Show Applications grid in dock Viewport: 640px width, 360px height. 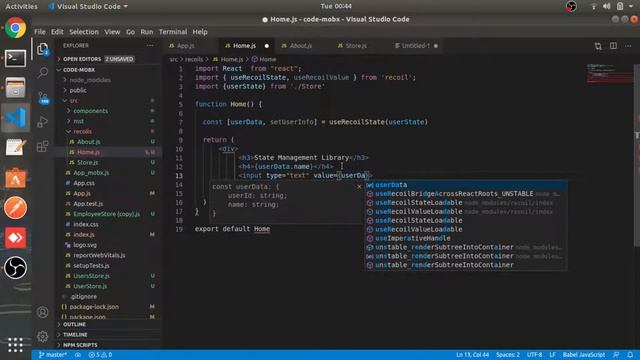(15, 345)
